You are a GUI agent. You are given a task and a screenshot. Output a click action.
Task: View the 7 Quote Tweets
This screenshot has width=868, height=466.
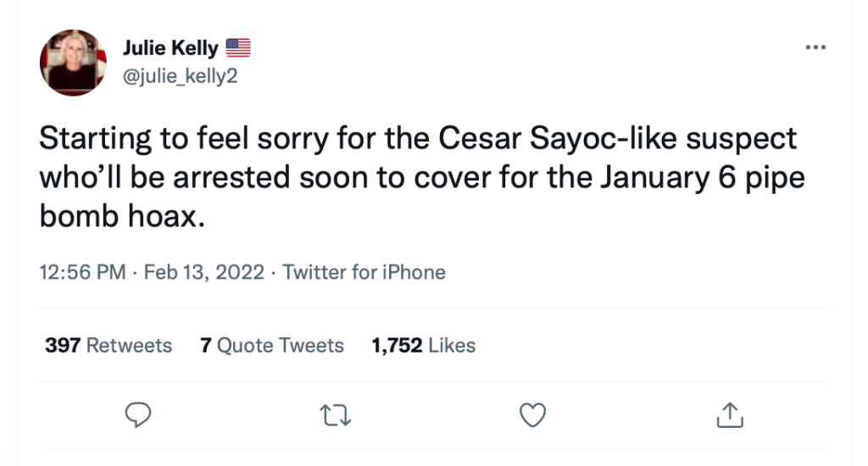272,345
